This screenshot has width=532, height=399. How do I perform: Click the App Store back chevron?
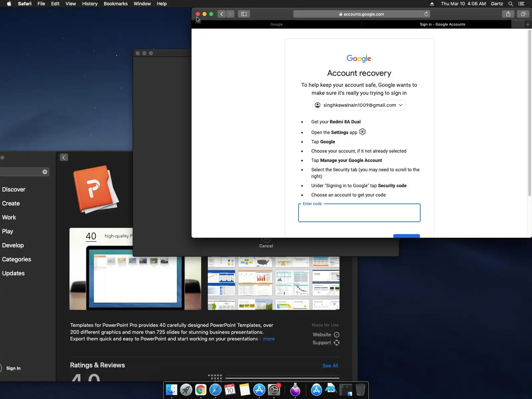pos(64,158)
